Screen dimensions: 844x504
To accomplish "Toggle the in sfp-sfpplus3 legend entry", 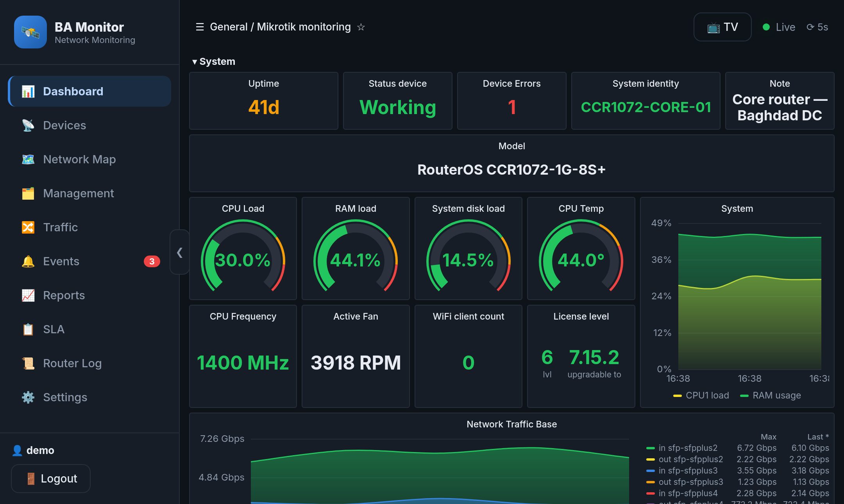I will (x=682, y=470).
